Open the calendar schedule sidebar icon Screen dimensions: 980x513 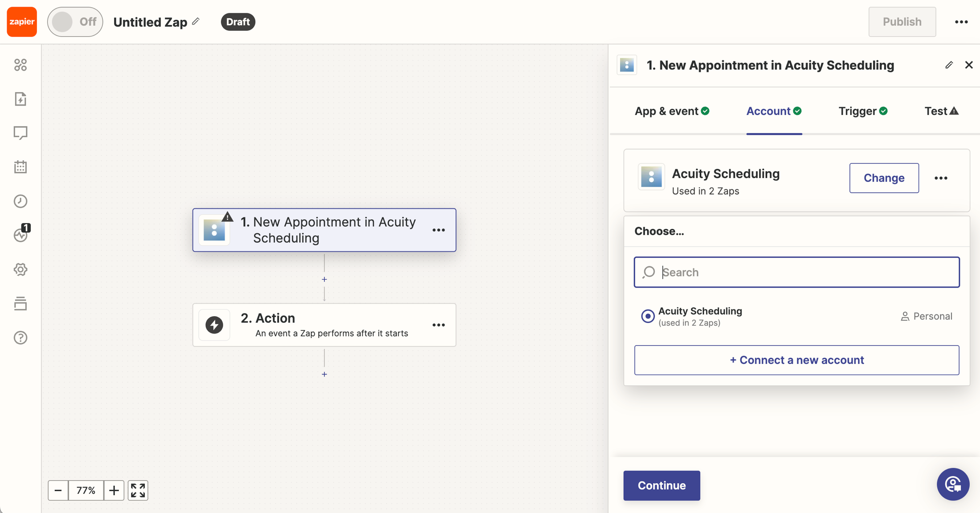(20, 167)
